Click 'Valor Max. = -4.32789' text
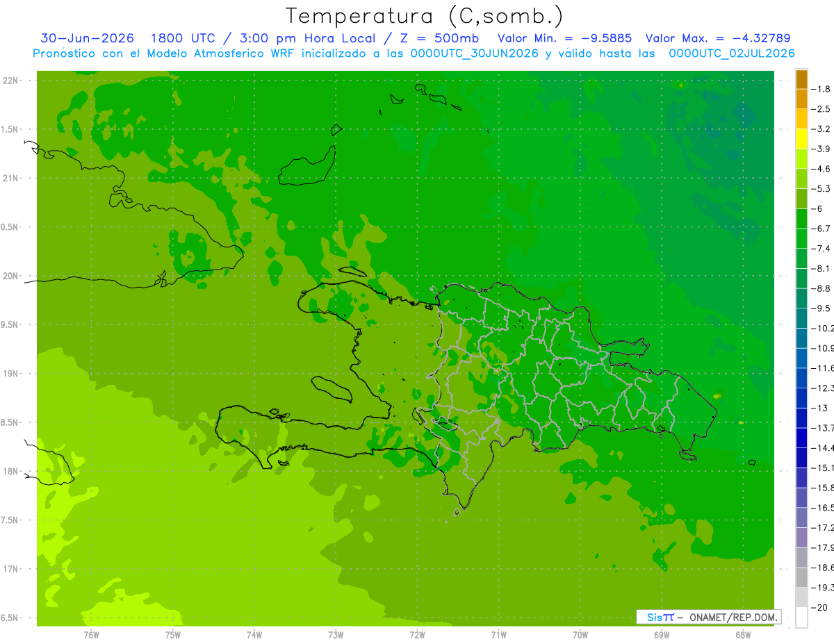The width and height of the screenshot is (834, 644). [x=718, y=38]
